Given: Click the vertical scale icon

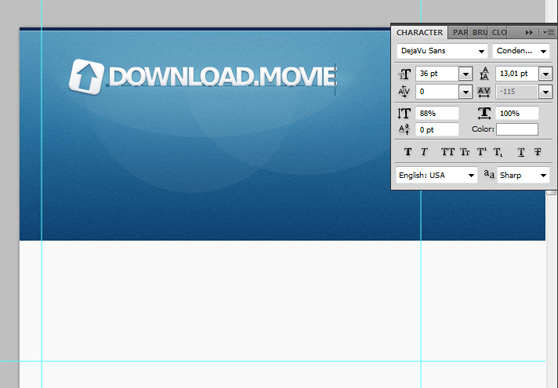Looking at the screenshot, I should tap(404, 114).
